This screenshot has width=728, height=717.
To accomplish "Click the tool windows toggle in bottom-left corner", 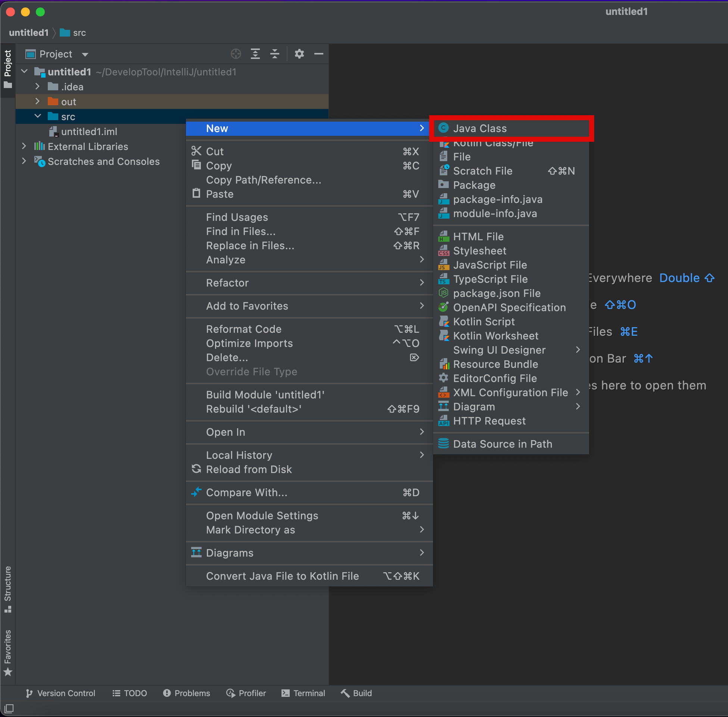I will click(9, 708).
